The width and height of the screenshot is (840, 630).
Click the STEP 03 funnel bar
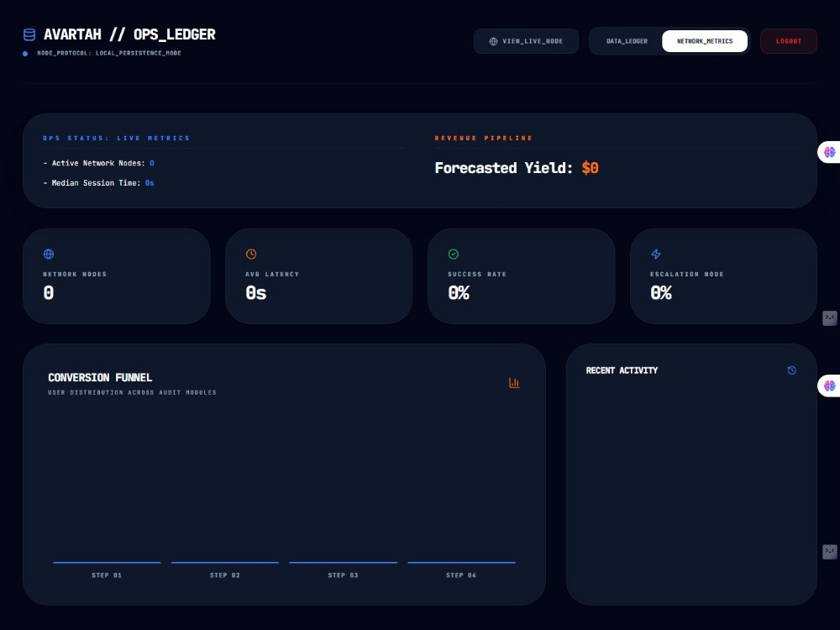pyautogui.click(x=344, y=563)
